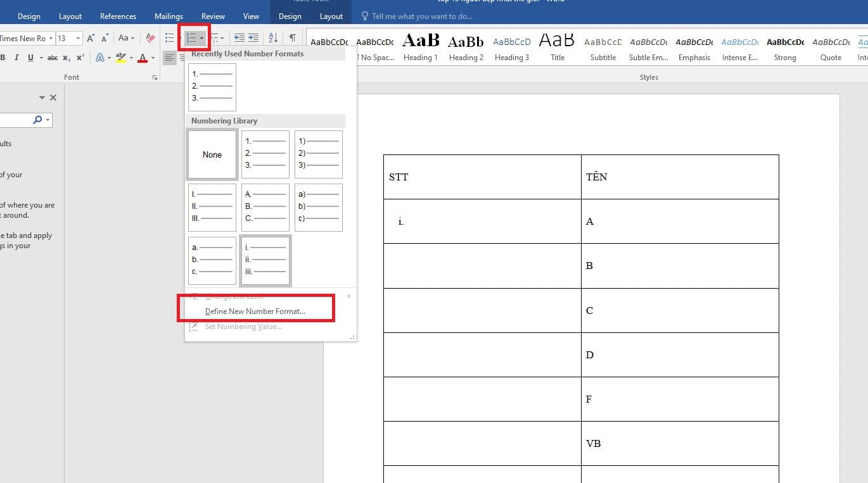This screenshot has width=868, height=483.
Task: Apply the Subtitle style
Action: (x=603, y=47)
